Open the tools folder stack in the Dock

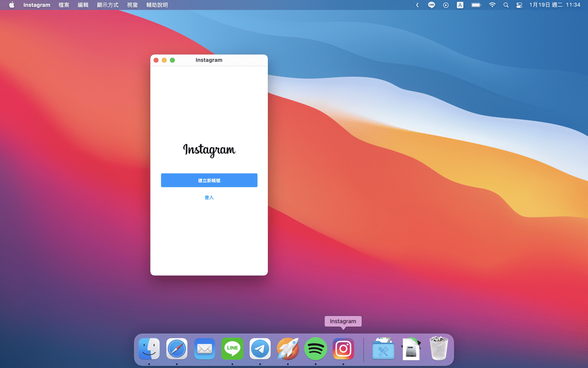(x=383, y=349)
